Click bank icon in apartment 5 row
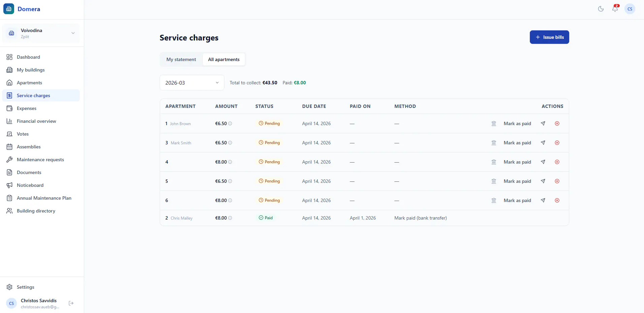This screenshot has height=313, width=644. [494, 181]
